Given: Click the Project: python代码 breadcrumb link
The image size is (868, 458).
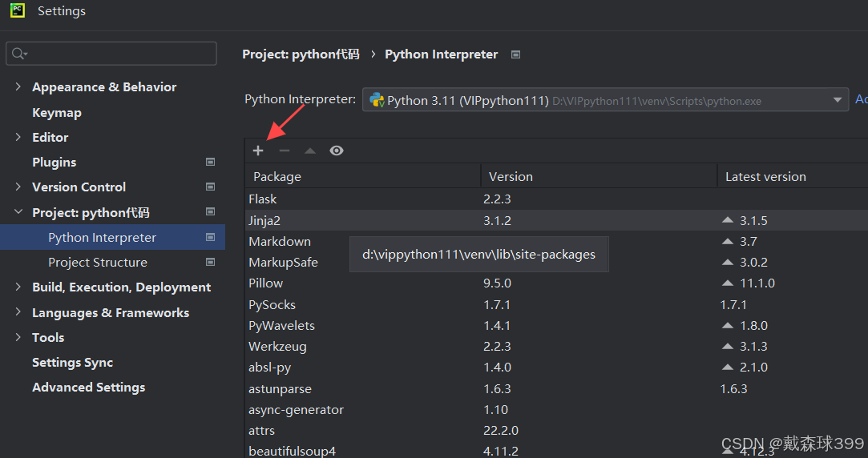Looking at the screenshot, I should click(x=301, y=54).
